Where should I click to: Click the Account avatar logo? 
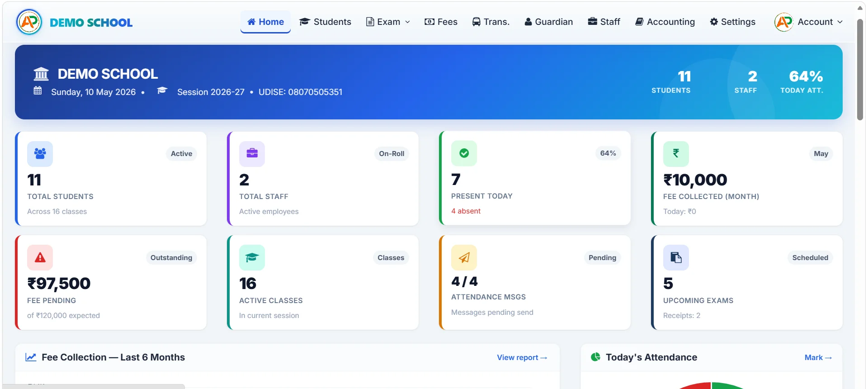click(x=784, y=22)
